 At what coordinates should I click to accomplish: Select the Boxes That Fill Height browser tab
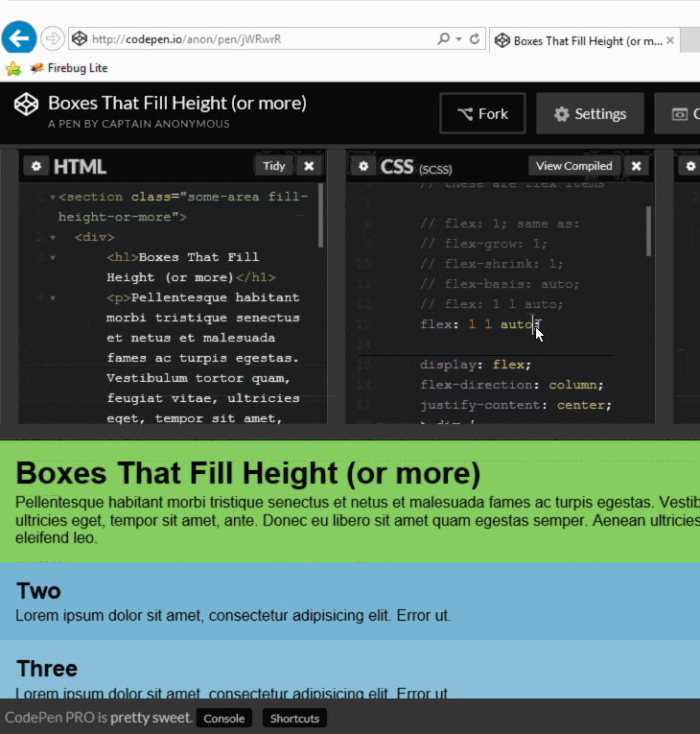click(x=578, y=41)
